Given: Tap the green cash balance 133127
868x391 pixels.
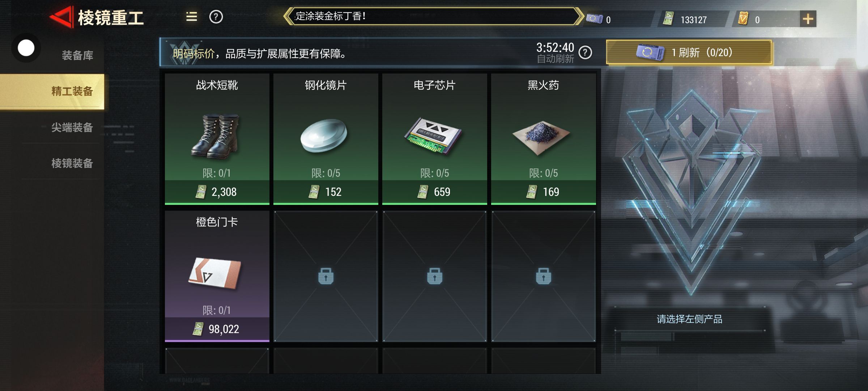Looking at the screenshot, I should click(x=693, y=20).
